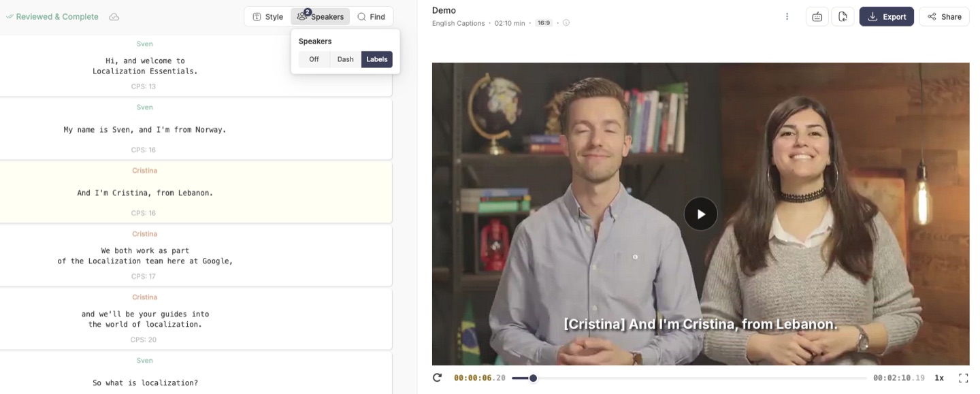Image resolution: width=980 pixels, height=394 pixels.
Task: Export the captions
Action: click(x=887, y=16)
